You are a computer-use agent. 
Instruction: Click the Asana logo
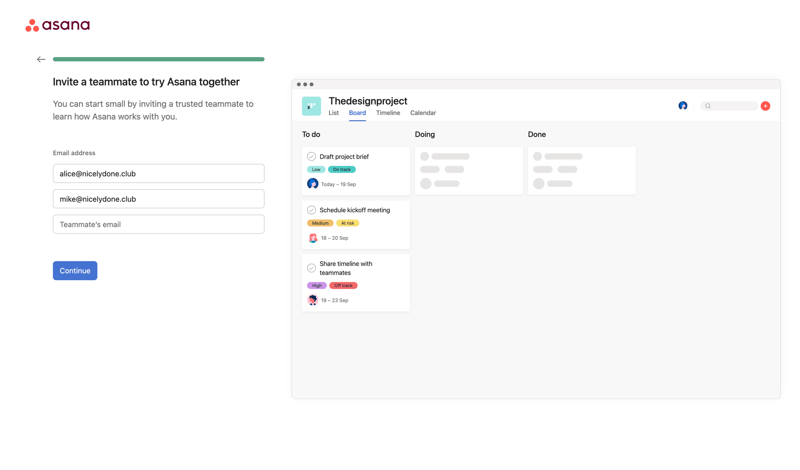click(x=58, y=25)
